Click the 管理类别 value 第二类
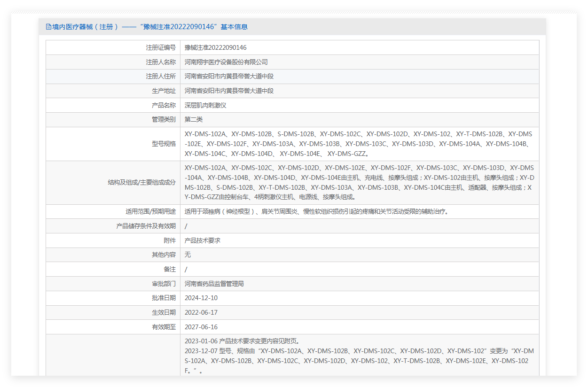This screenshot has height=387, width=588. [194, 120]
